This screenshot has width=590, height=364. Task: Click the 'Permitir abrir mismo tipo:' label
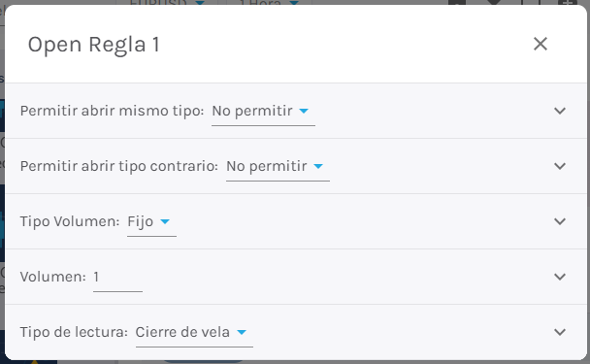pyautogui.click(x=112, y=111)
